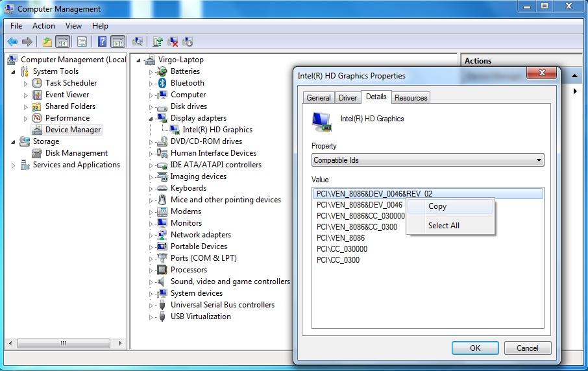Click the Back arrow in the toolbar
Image resolution: width=588 pixels, height=371 pixels.
(12, 42)
